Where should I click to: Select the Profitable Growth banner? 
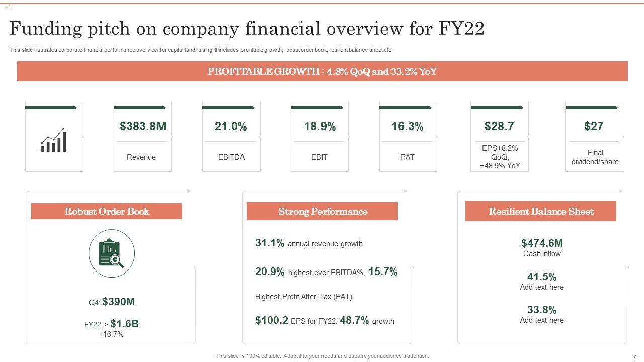pos(322,71)
